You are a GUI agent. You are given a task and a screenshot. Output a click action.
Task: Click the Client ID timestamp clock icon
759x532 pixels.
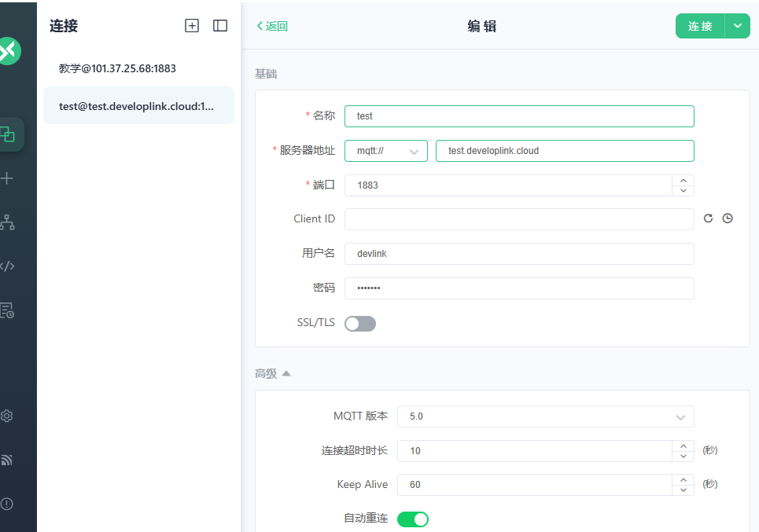(x=728, y=218)
